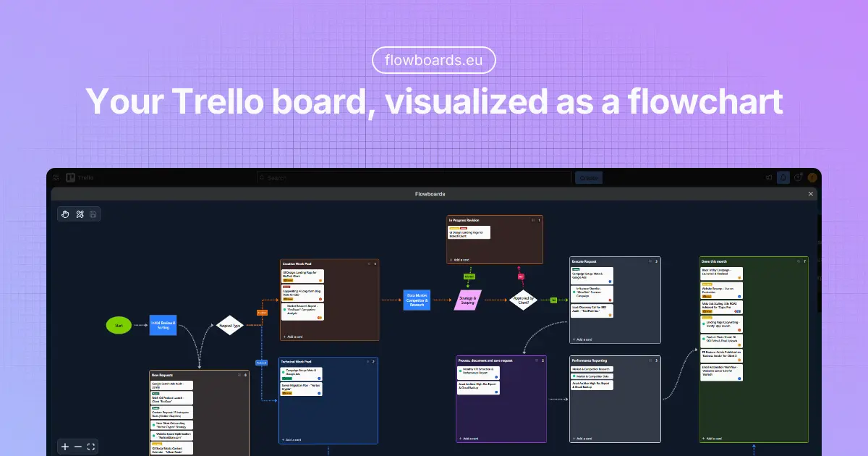Viewport: 868px width, 456px height.
Task: Open the help information icon
Action: [x=798, y=177]
